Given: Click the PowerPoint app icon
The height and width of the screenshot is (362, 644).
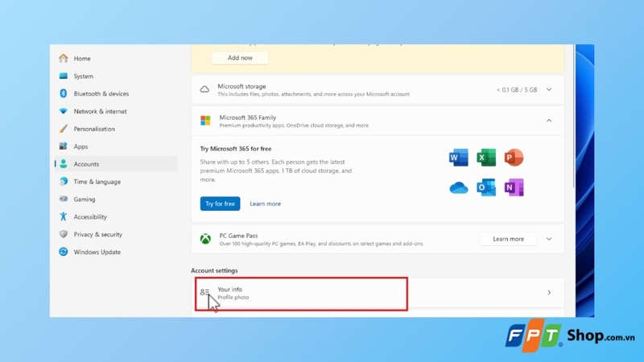Looking at the screenshot, I should pos(514,158).
